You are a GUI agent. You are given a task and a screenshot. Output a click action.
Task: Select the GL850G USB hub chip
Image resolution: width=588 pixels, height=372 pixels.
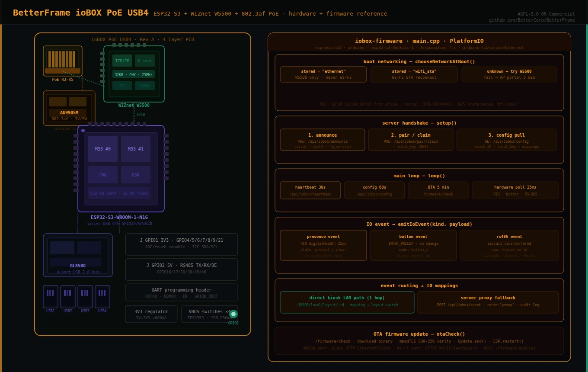(78, 255)
